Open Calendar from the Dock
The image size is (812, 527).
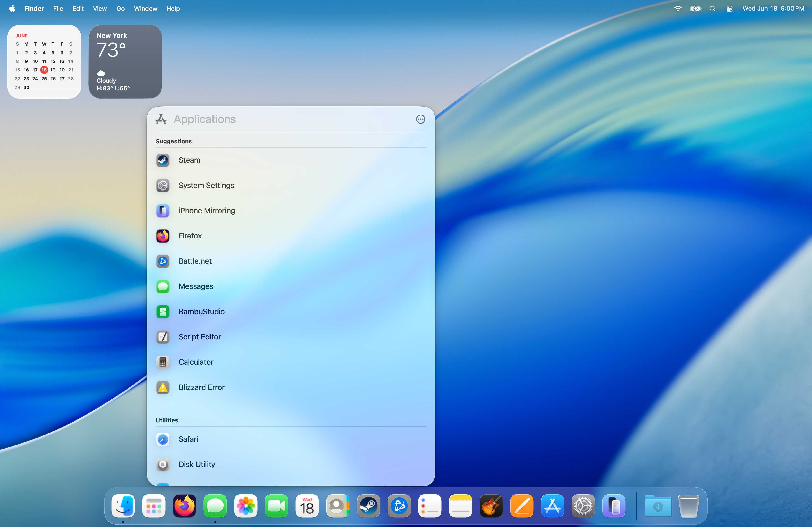307,506
